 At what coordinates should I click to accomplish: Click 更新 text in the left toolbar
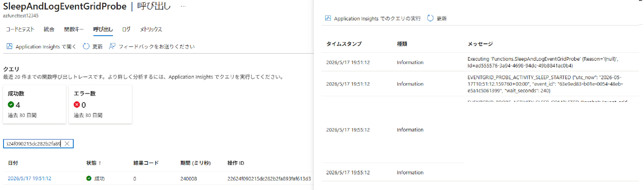click(x=98, y=46)
